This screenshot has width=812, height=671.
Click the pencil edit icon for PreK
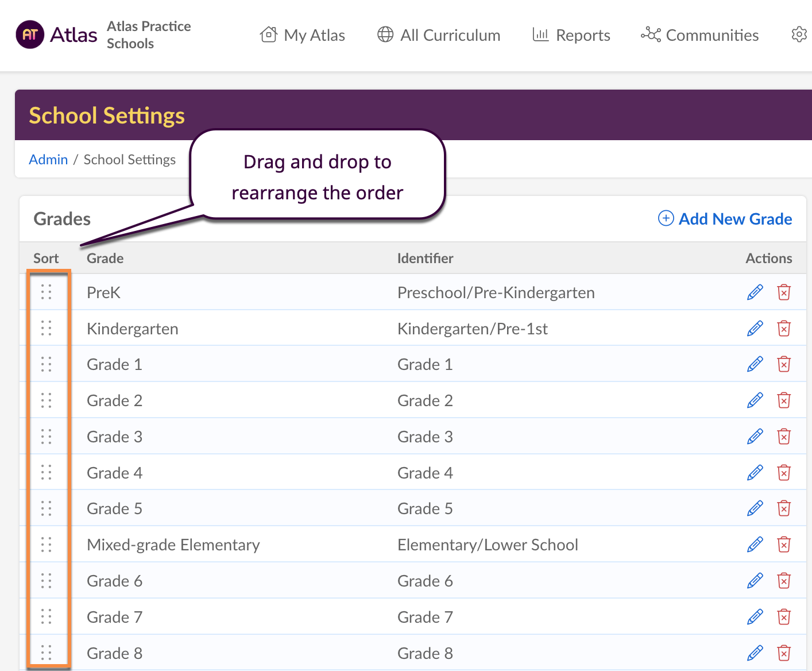(755, 292)
